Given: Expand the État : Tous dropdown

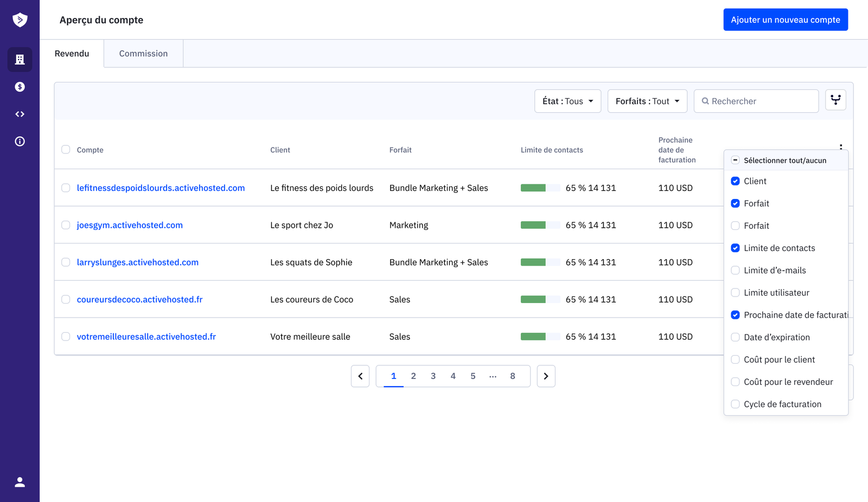Looking at the screenshot, I should pos(567,101).
